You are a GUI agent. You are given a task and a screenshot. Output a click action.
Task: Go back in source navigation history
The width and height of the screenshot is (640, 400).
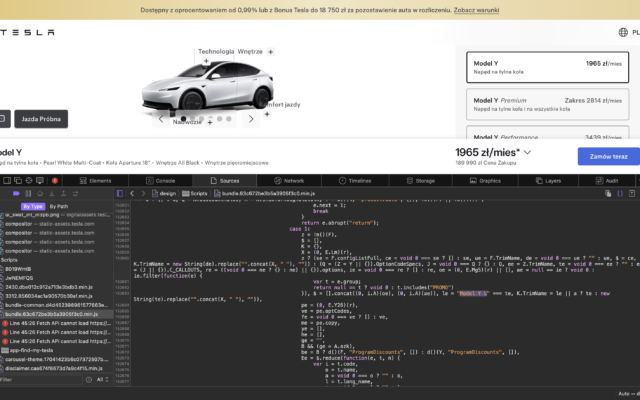132,193
